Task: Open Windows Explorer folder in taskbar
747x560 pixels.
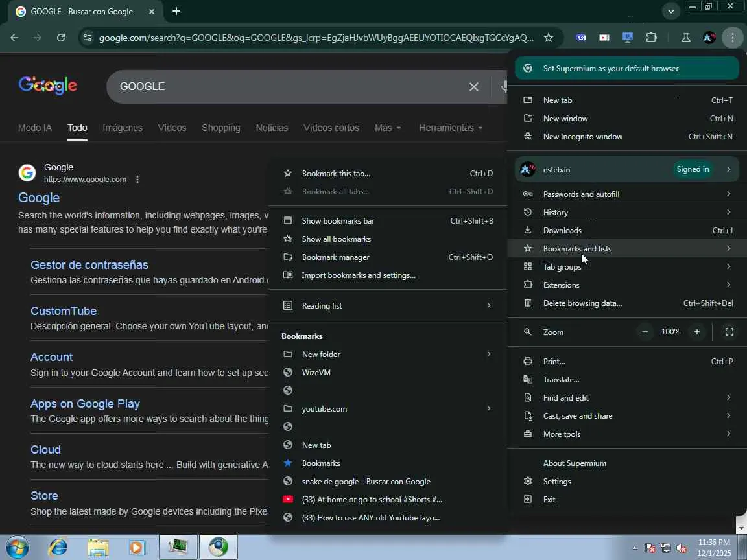Action: pos(98,547)
